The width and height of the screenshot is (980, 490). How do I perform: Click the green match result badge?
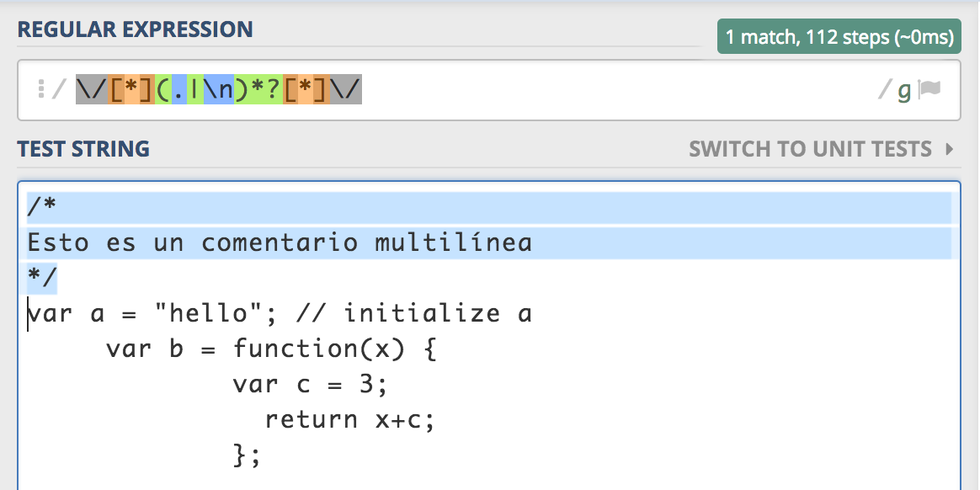pos(839,37)
